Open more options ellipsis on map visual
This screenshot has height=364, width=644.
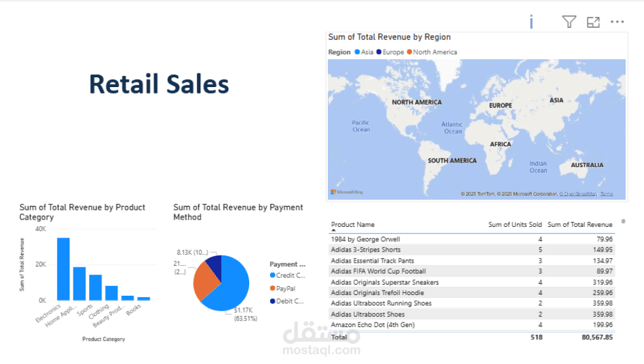coord(617,21)
